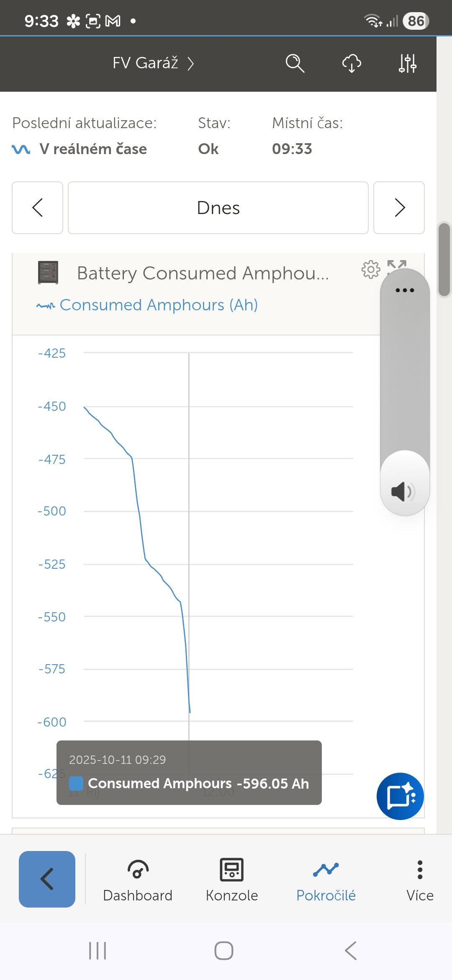Click the page scrollbar thumb
Viewport: 452px width, 980px height.
444,260
